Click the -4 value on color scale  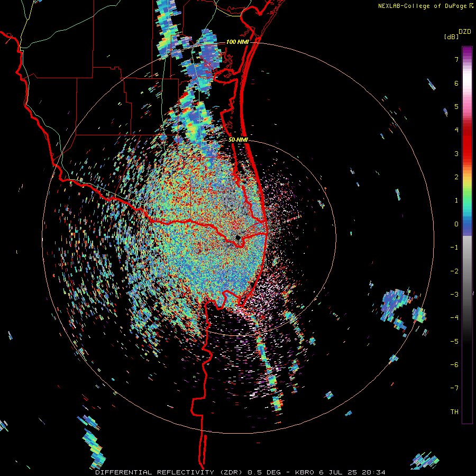point(454,317)
